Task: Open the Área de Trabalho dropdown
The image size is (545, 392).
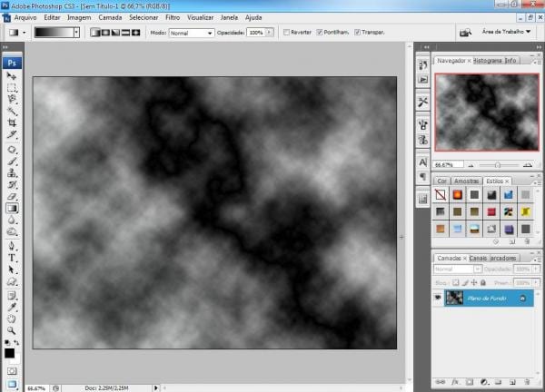Action: (506, 32)
